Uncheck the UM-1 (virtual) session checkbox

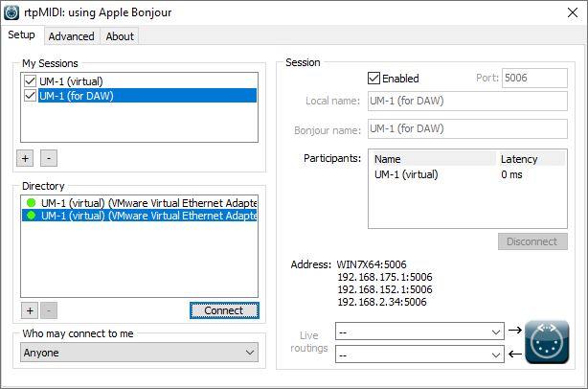point(30,81)
